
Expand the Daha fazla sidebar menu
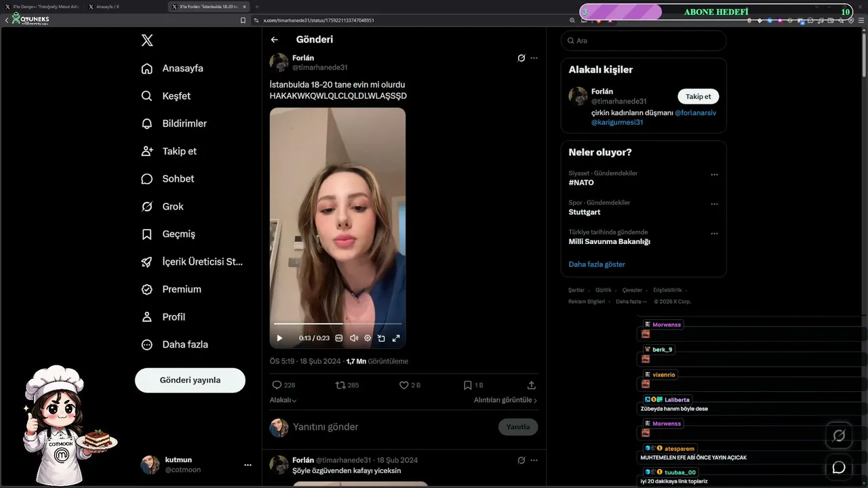pyautogui.click(x=174, y=344)
